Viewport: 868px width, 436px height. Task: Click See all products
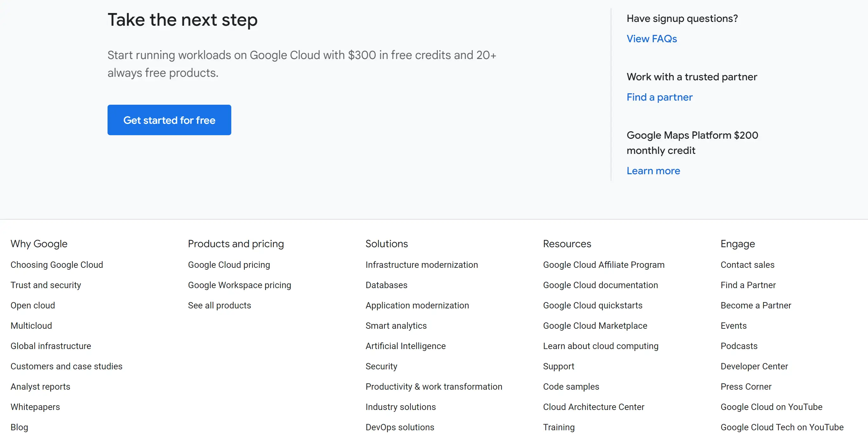tap(219, 305)
